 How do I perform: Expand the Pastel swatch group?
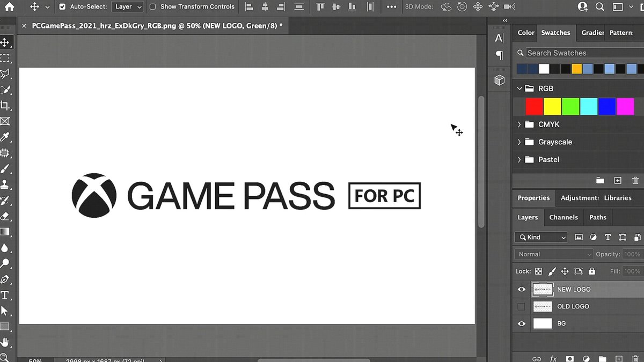[x=519, y=160]
